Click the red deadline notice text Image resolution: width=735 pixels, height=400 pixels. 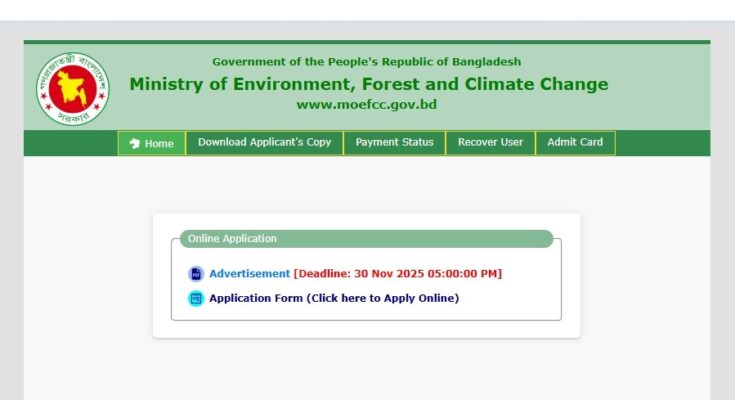[397, 274]
